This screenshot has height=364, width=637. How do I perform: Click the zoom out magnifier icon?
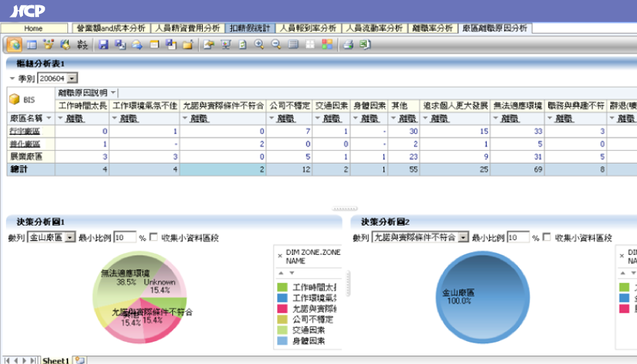276,44
